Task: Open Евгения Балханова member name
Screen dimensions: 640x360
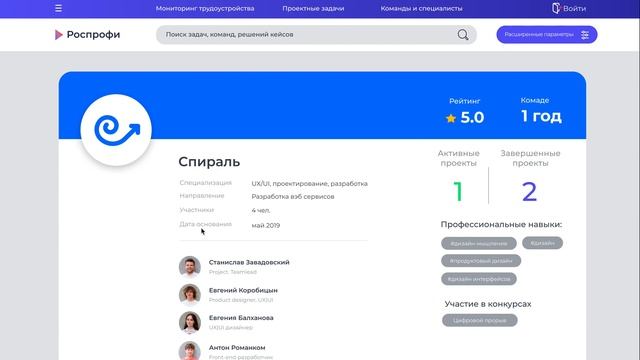Action: tap(241, 318)
